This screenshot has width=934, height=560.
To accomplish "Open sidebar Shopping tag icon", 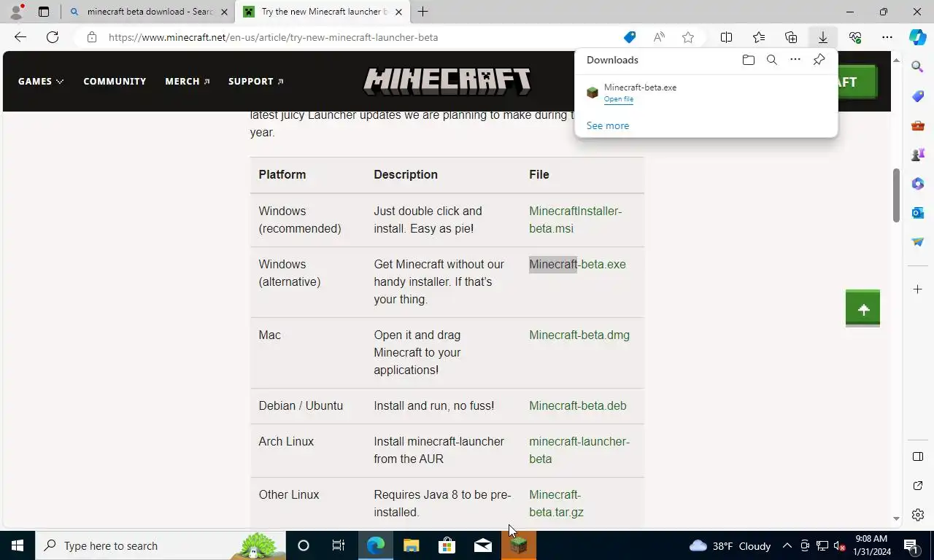I will [918, 96].
